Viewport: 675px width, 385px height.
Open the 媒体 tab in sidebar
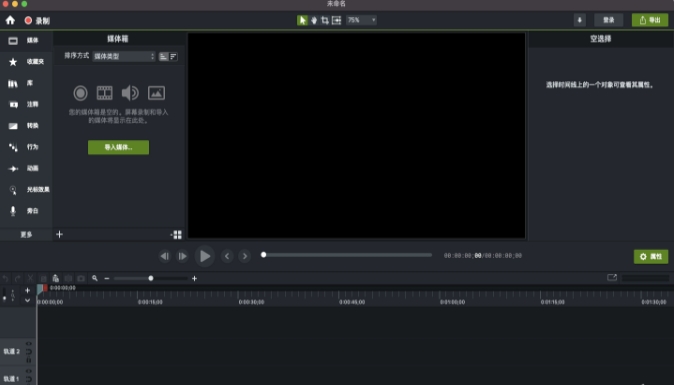pos(26,40)
